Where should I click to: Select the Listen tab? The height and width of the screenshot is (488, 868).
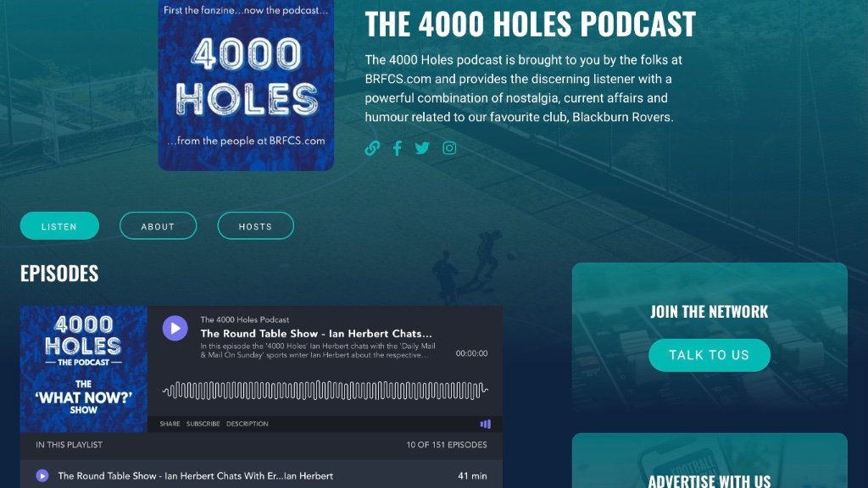(59, 225)
